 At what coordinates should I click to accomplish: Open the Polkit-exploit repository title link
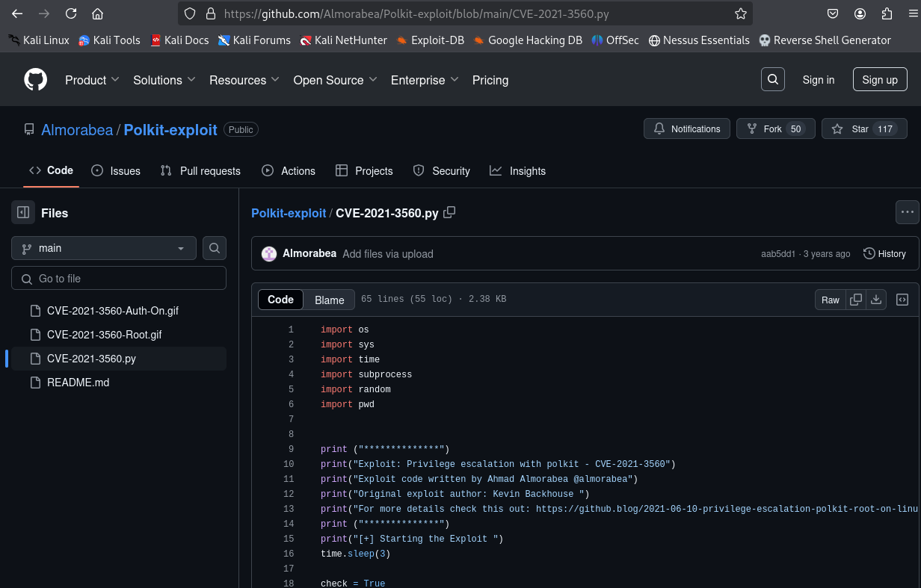(x=170, y=130)
